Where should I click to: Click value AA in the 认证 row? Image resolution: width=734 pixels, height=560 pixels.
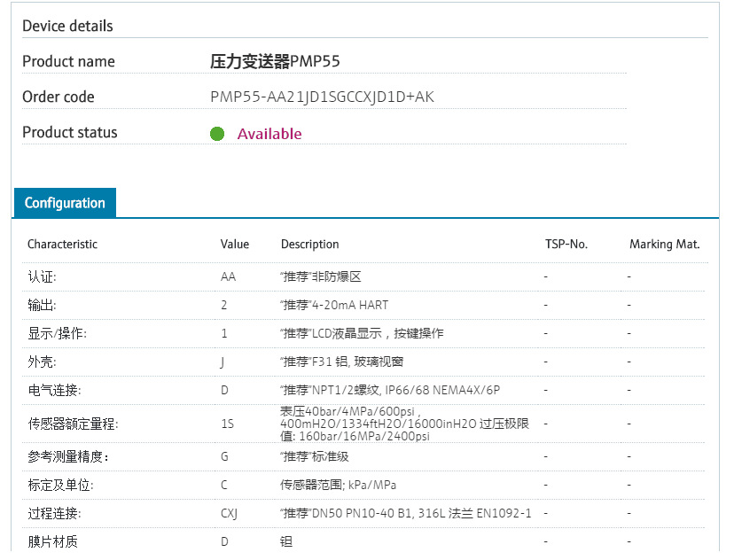click(x=227, y=276)
